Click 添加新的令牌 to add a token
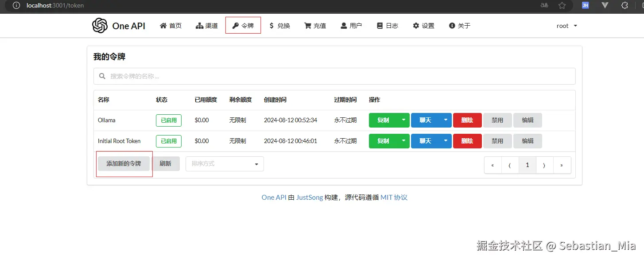This screenshot has height=260, width=644. pos(124,163)
